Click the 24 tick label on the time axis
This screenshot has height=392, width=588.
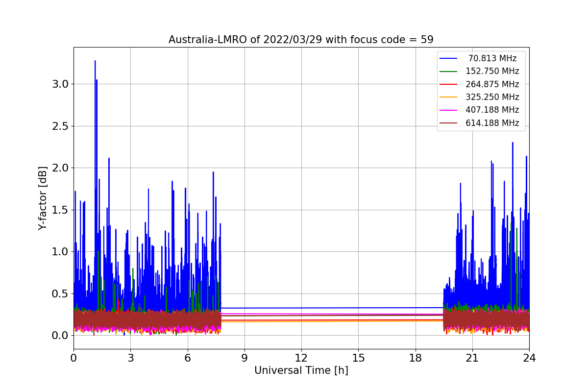coord(529,358)
